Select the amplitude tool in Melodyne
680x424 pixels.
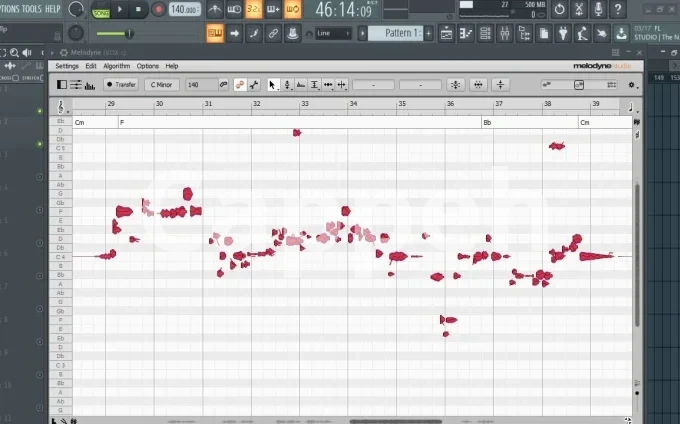tap(315, 85)
